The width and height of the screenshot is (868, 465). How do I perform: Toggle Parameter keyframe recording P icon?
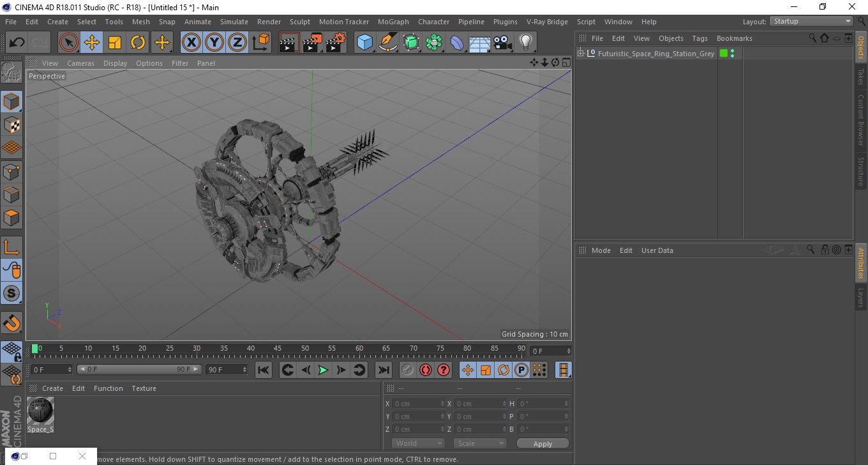[521, 370]
